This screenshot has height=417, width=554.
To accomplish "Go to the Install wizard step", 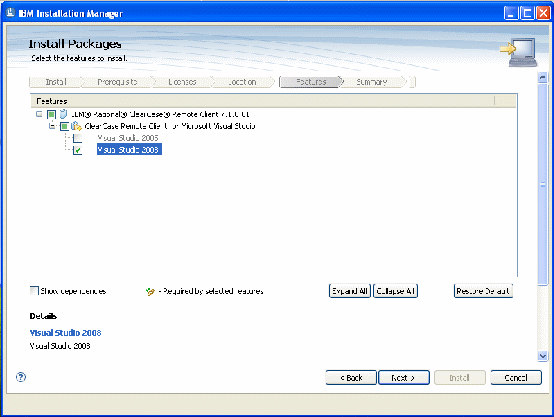I will 56,82.
